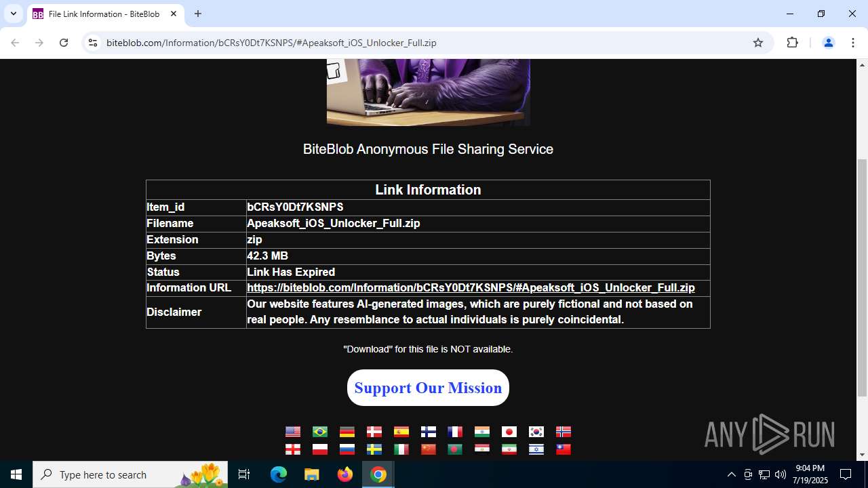
Task: Expand the tab search dropdown
Action: 14,14
